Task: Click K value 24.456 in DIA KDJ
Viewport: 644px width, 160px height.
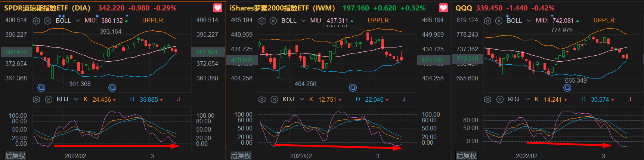Action: point(102,99)
